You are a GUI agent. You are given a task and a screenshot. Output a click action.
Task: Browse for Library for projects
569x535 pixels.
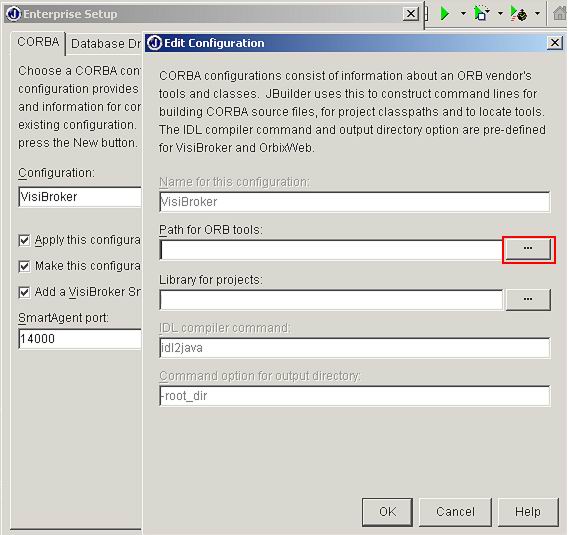click(x=528, y=299)
